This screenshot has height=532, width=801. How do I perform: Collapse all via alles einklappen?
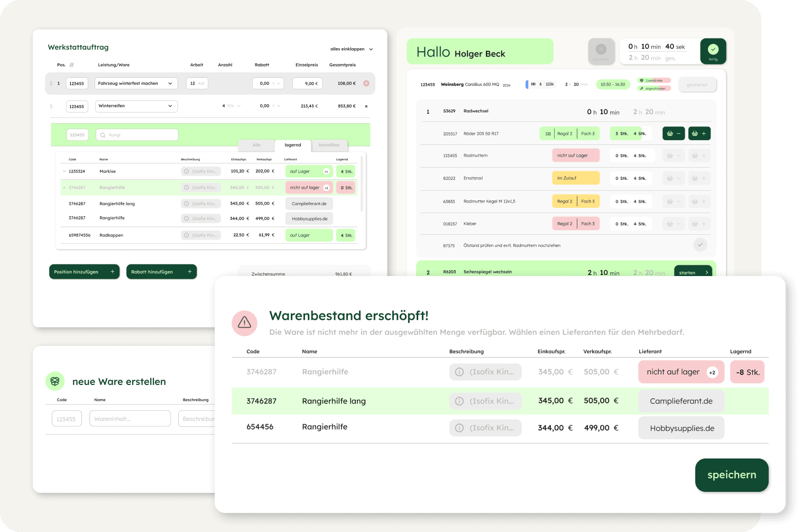point(352,49)
